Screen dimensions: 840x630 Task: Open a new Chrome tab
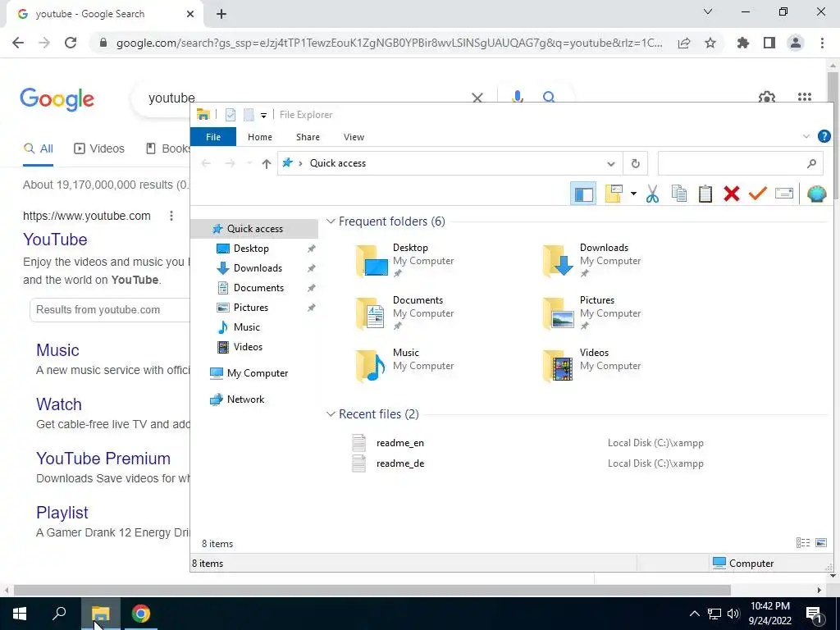[x=221, y=15]
